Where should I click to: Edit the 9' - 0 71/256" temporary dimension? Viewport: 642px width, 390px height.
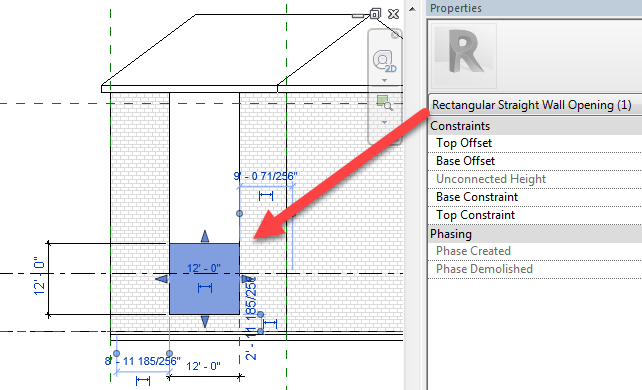tap(265, 176)
